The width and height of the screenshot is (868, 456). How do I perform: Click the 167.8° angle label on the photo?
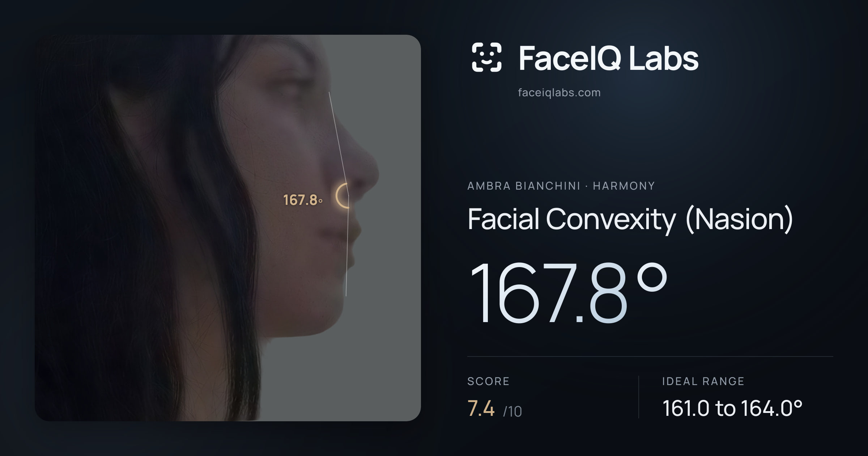click(303, 200)
